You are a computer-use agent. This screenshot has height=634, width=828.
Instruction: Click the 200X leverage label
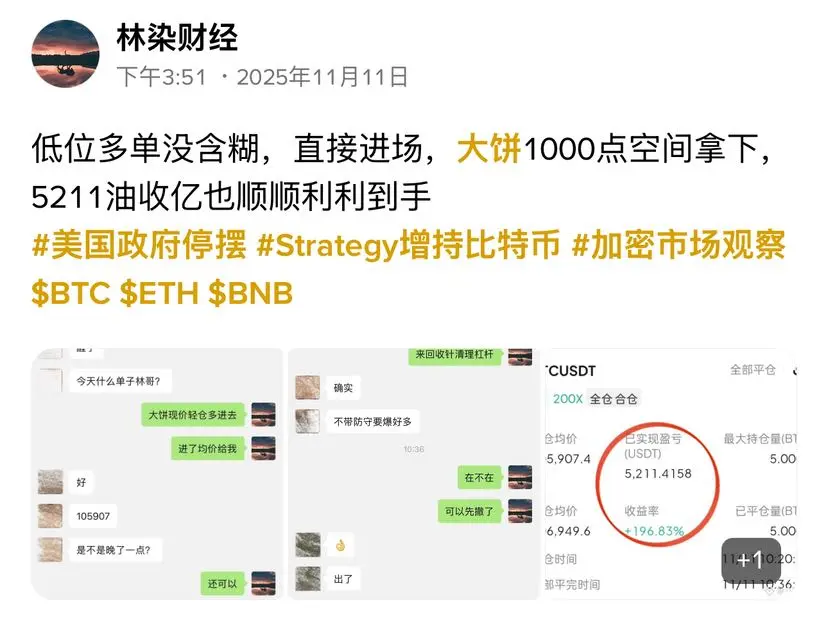coord(567,399)
